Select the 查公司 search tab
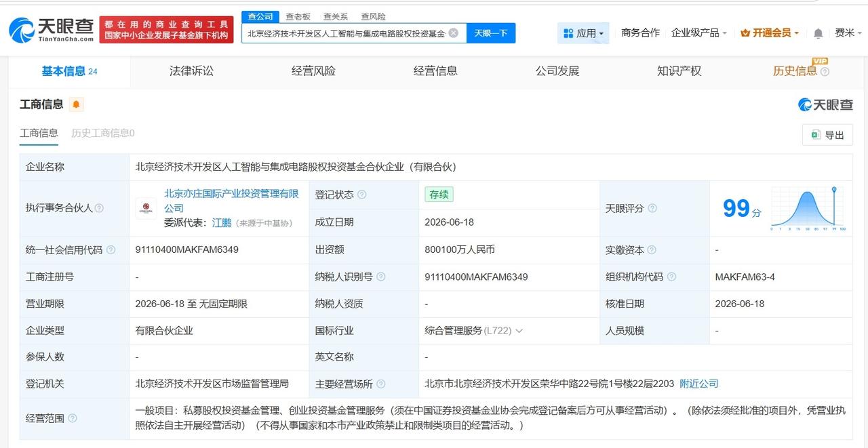Image resolution: width=868 pixels, height=448 pixels. click(260, 16)
